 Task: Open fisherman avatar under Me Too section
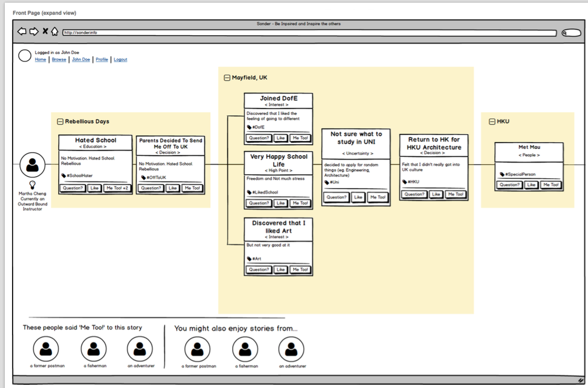point(93,349)
